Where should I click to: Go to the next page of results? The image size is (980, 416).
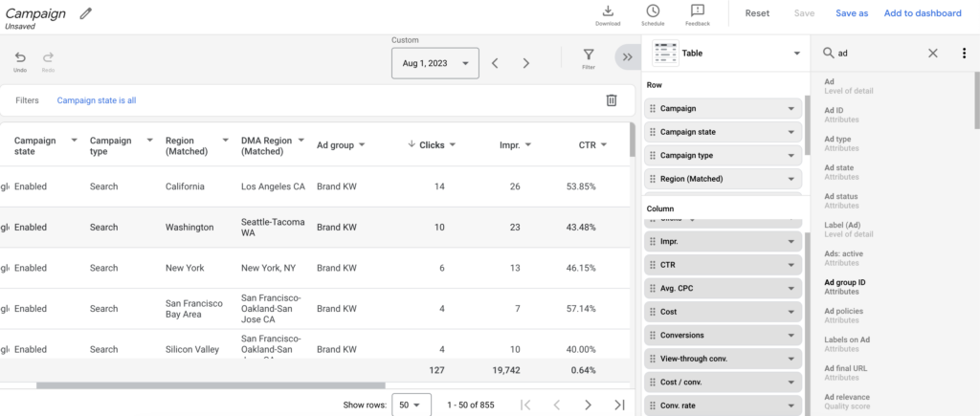pyautogui.click(x=588, y=405)
